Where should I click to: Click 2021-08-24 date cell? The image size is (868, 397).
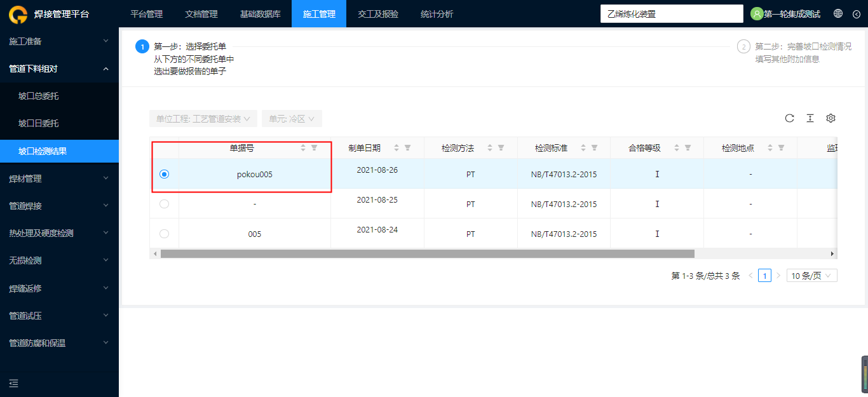pos(377,230)
